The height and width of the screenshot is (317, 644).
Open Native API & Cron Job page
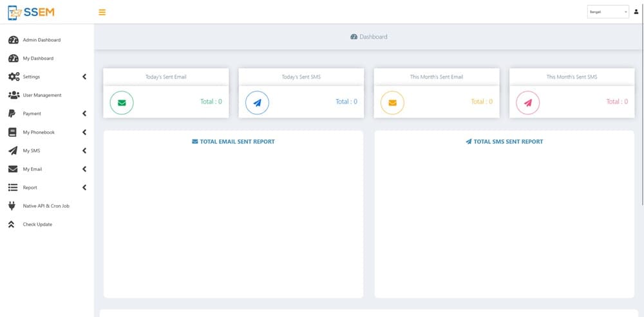tap(46, 206)
